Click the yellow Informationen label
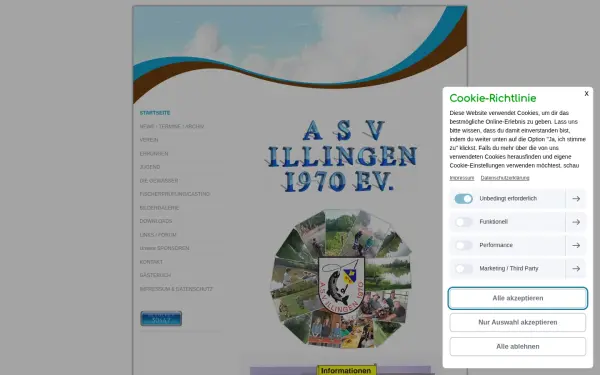Viewport: 600px width, 375px height. point(346,370)
